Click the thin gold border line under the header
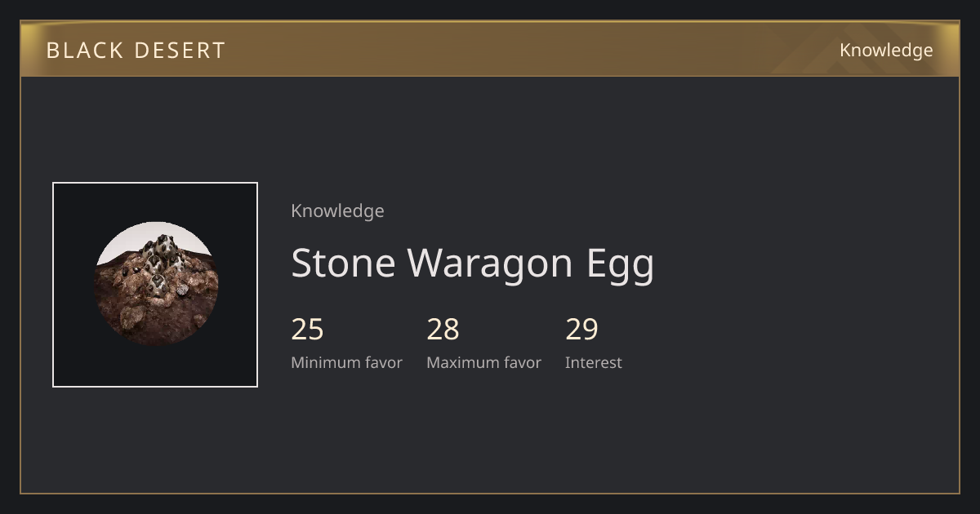 (490, 76)
